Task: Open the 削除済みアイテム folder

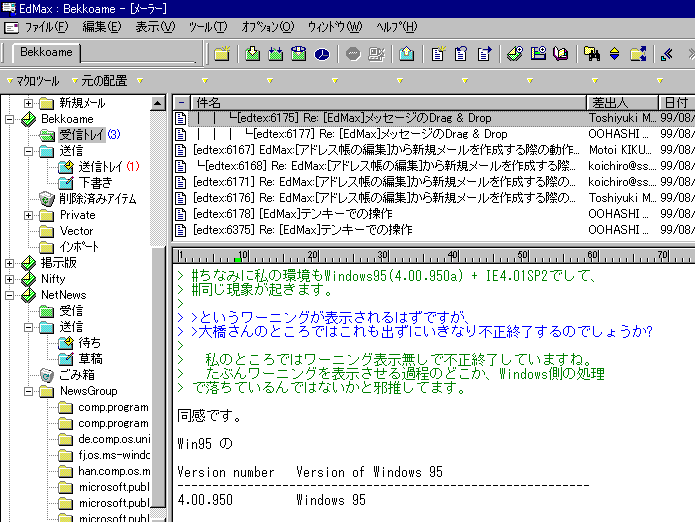Action: (98, 199)
